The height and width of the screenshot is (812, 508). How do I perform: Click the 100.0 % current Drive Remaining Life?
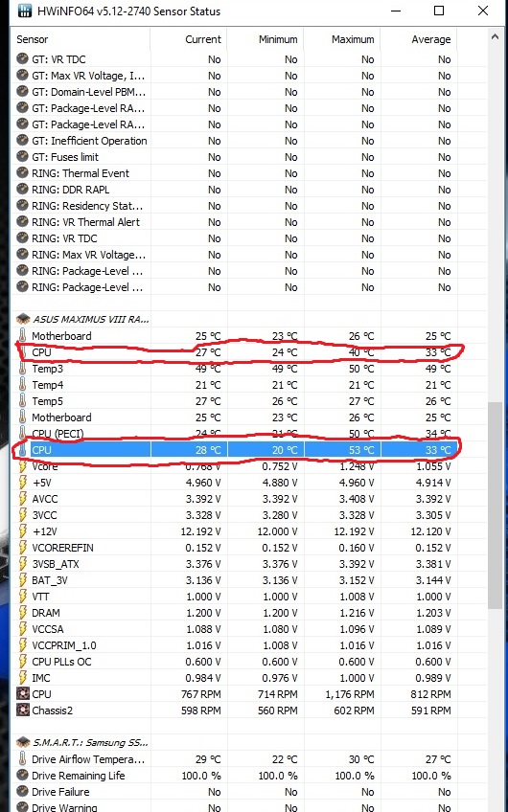tap(201, 776)
